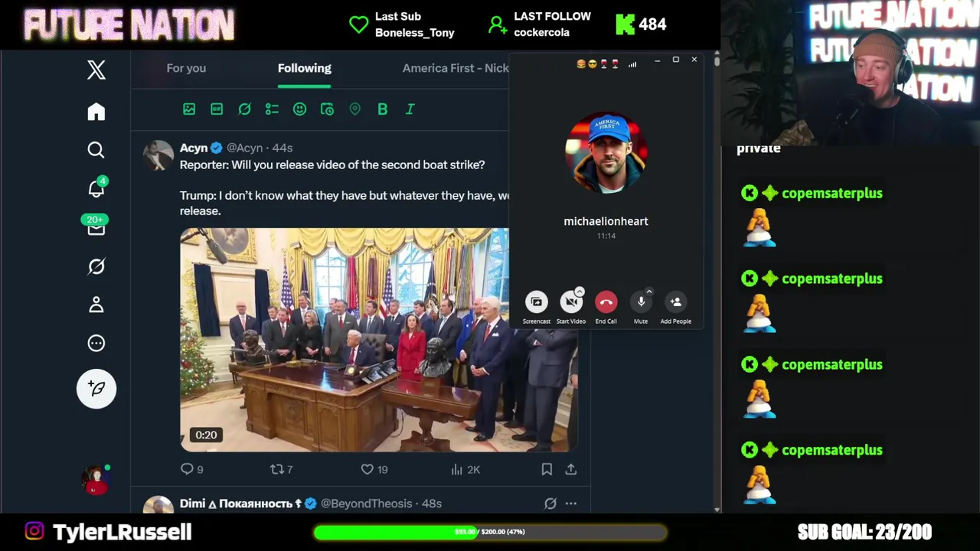The width and height of the screenshot is (980, 551).
Task: Open Acyn's profile avatar
Action: tap(158, 155)
